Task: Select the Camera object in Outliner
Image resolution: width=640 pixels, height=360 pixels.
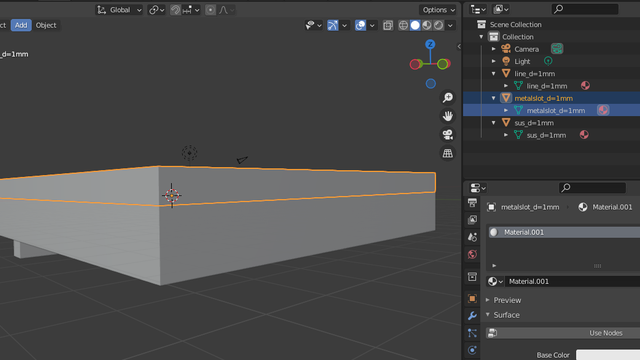Action: point(527,49)
